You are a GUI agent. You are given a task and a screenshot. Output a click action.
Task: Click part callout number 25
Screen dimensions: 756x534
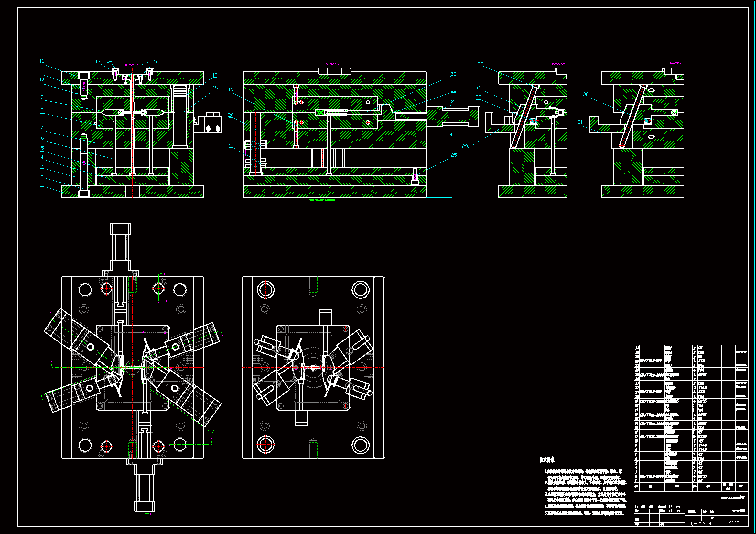click(454, 155)
